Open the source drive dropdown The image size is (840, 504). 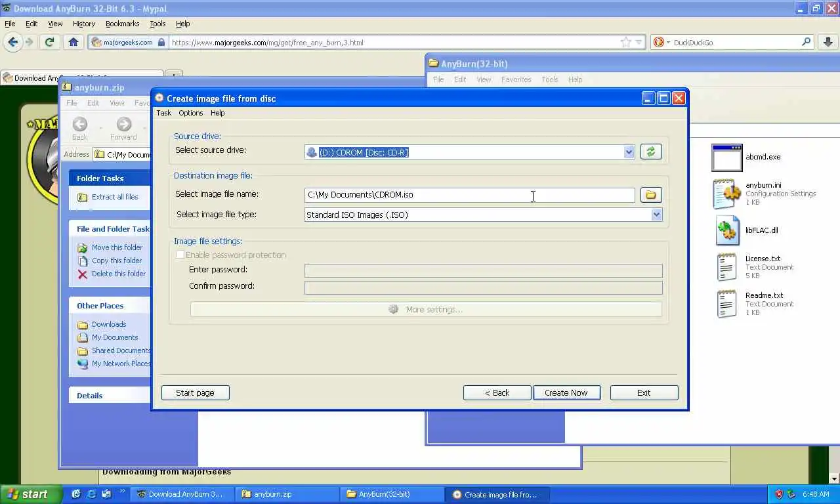(629, 152)
